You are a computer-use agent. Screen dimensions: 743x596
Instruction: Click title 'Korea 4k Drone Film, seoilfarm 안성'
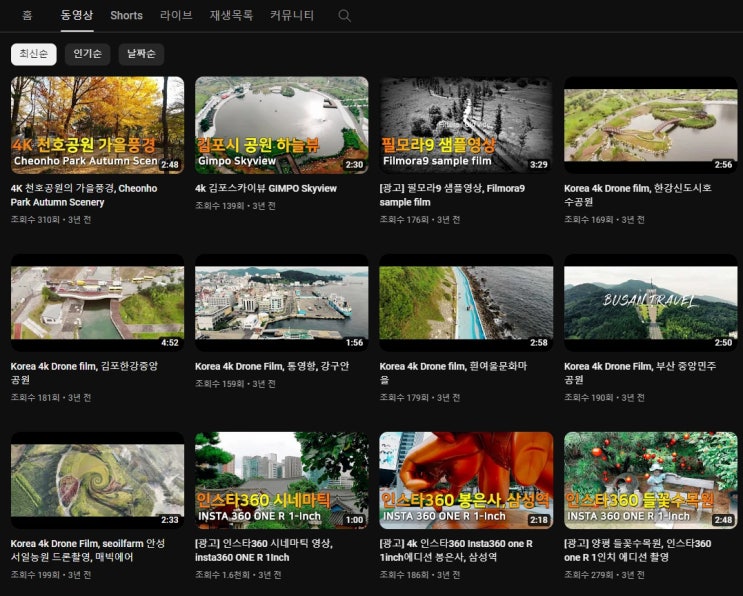(88, 550)
